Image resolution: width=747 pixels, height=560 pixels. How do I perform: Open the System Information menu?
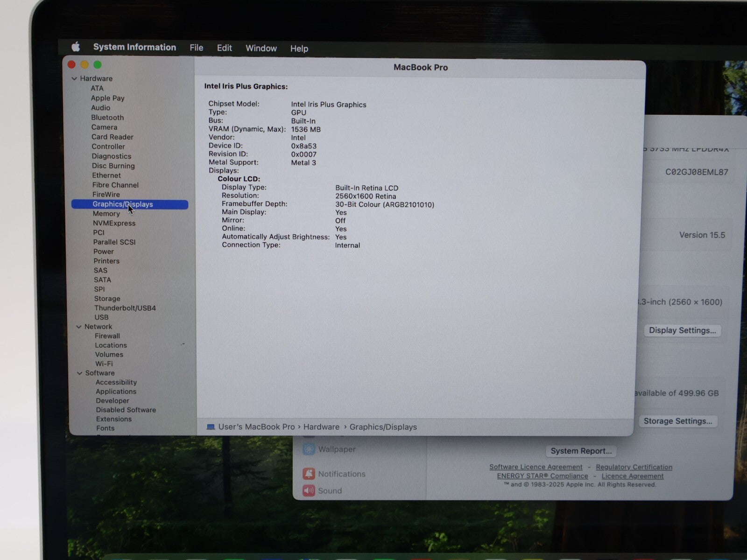pos(134,47)
